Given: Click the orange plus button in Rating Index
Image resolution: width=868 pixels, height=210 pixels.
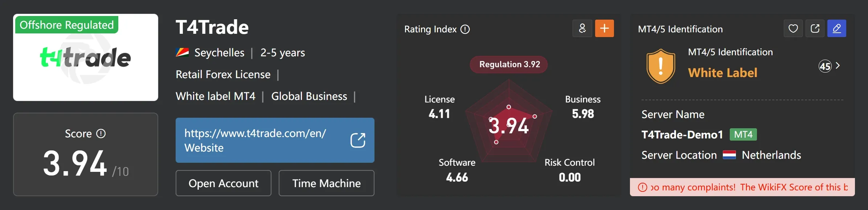Looking at the screenshot, I should pos(604,28).
